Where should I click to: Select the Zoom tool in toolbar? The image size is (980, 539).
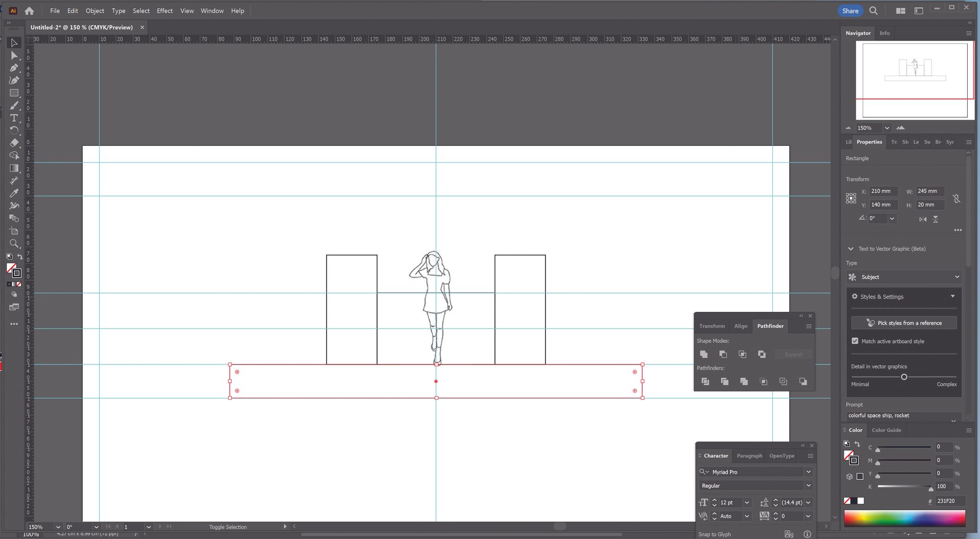14,243
